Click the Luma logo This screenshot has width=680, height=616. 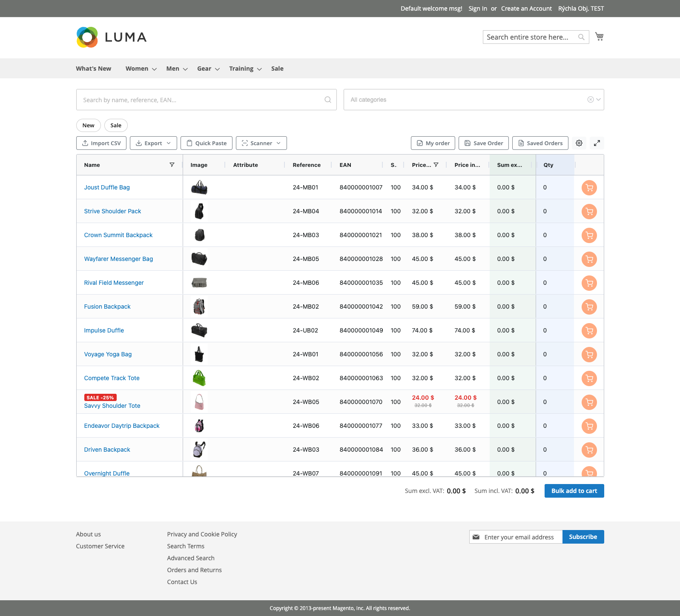point(112,37)
